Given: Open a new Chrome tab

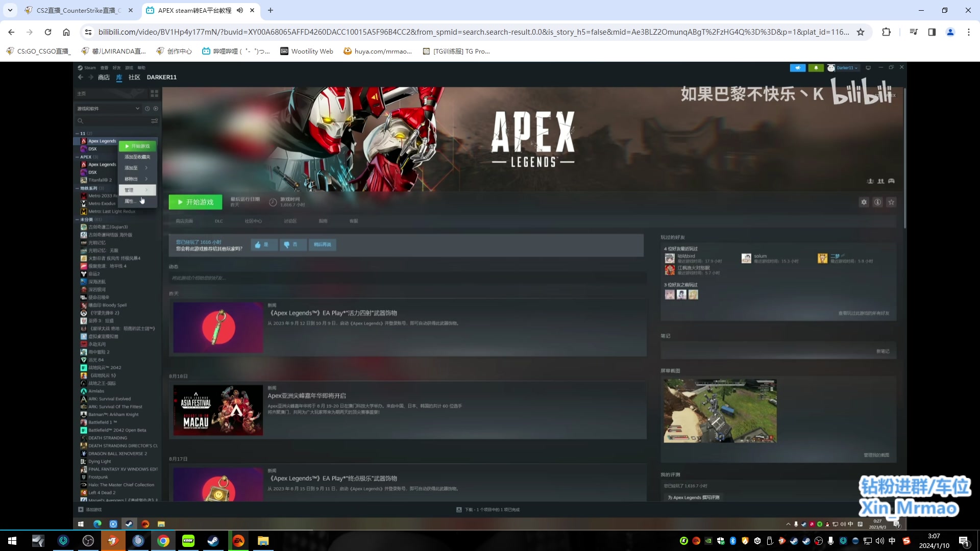Looking at the screenshot, I should [x=271, y=10].
